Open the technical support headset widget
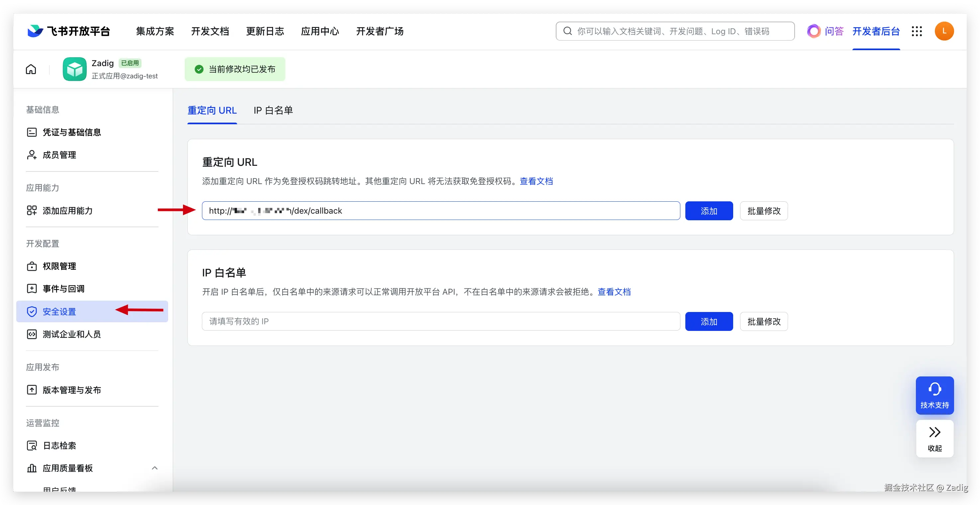This screenshot has width=980, height=505. tap(934, 395)
